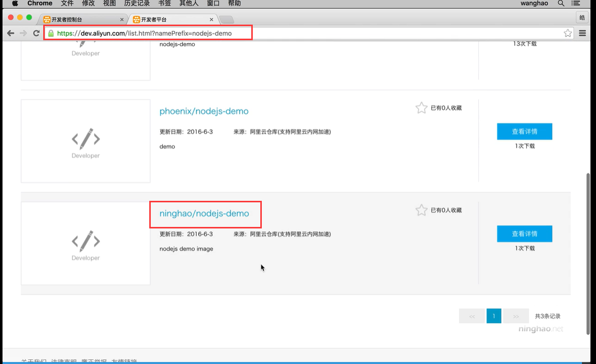The height and width of the screenshot is (364, 596).
Task: Click the 'nodejs demo image' description text
Action: [x=186, y=249]
